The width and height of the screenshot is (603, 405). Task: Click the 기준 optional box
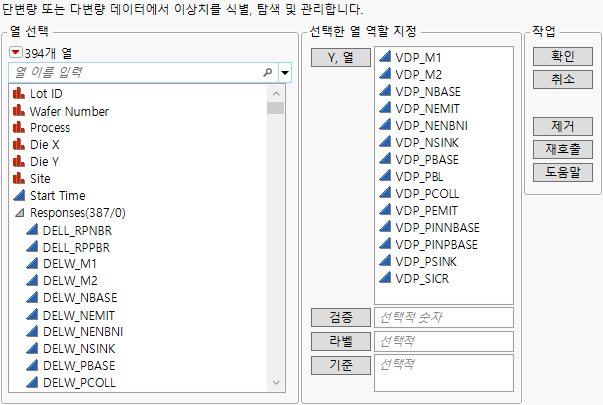coord(444,373)
